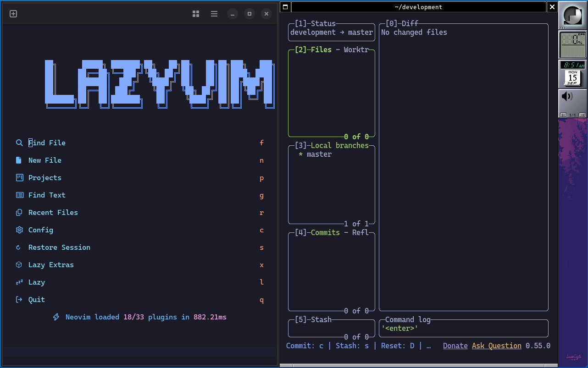Click the 'x' shortcut key for Lazy Extras
This screenshot has height=368, width=588.
point(262,265)
